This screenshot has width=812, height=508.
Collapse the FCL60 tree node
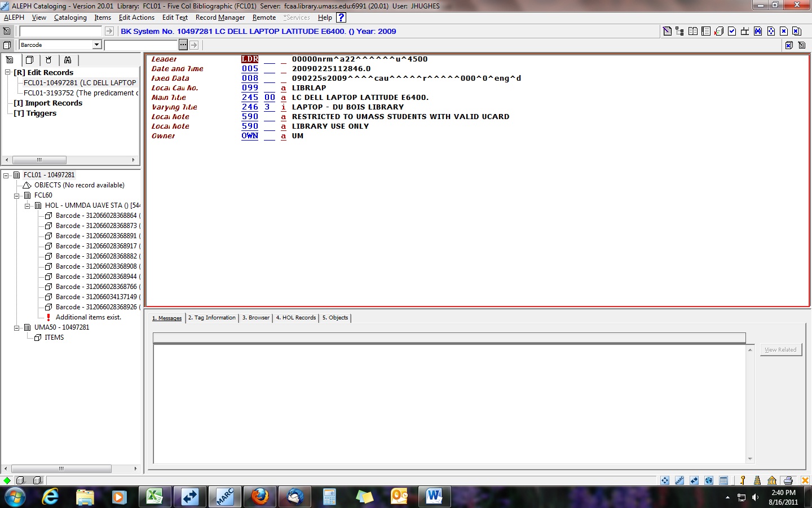coord(17,195)
